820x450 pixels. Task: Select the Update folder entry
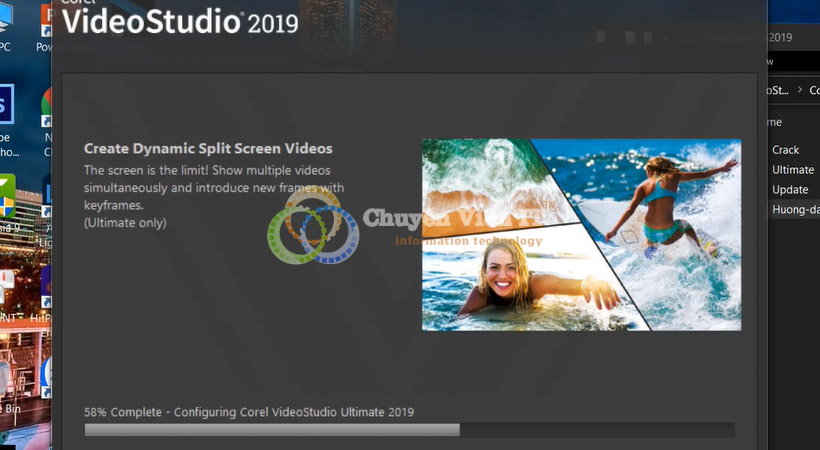click(790, 189)
